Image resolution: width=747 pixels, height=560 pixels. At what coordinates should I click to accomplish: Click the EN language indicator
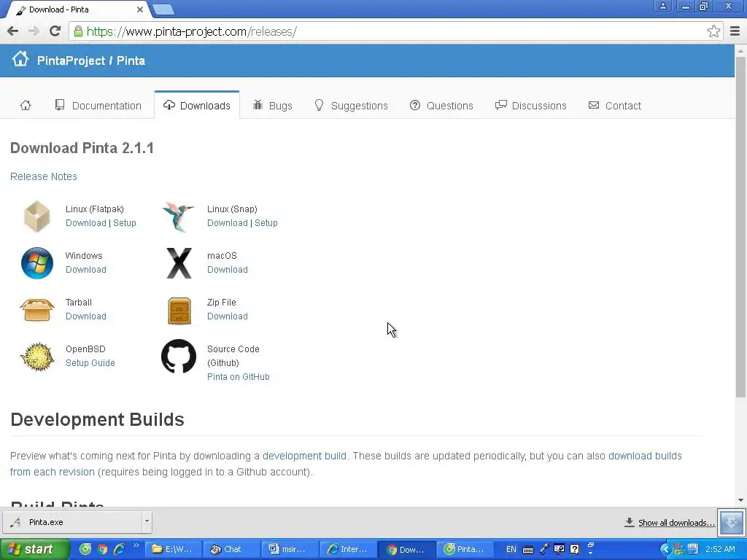point(511,550)
